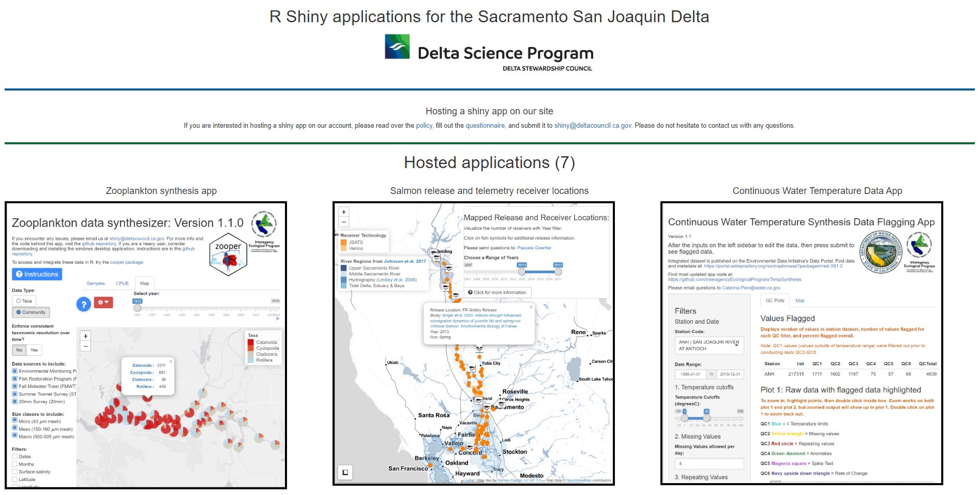Open Salmon release and telemetry receiver locations title
This screenshot has width=980, height=495.
[489, 191]
